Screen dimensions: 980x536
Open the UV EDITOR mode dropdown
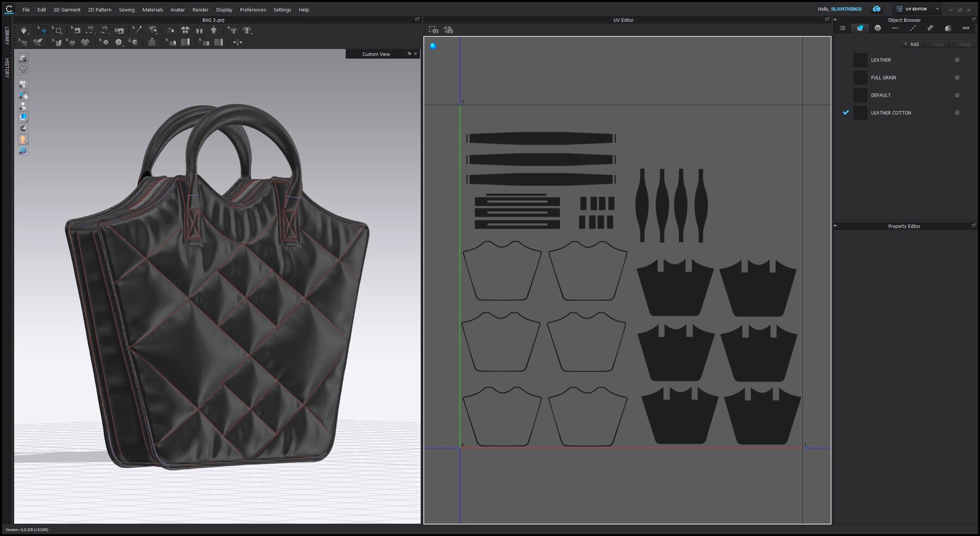[937, 9]
